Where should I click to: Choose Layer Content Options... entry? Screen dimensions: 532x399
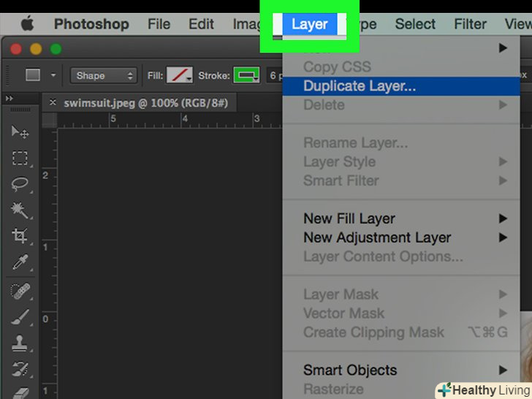[401, 256]
